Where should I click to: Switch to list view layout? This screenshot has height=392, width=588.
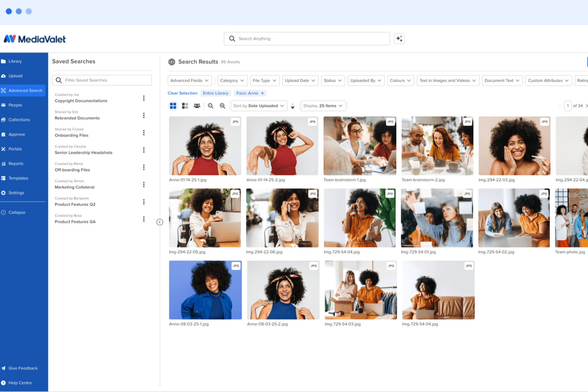[x=185, y=106]
